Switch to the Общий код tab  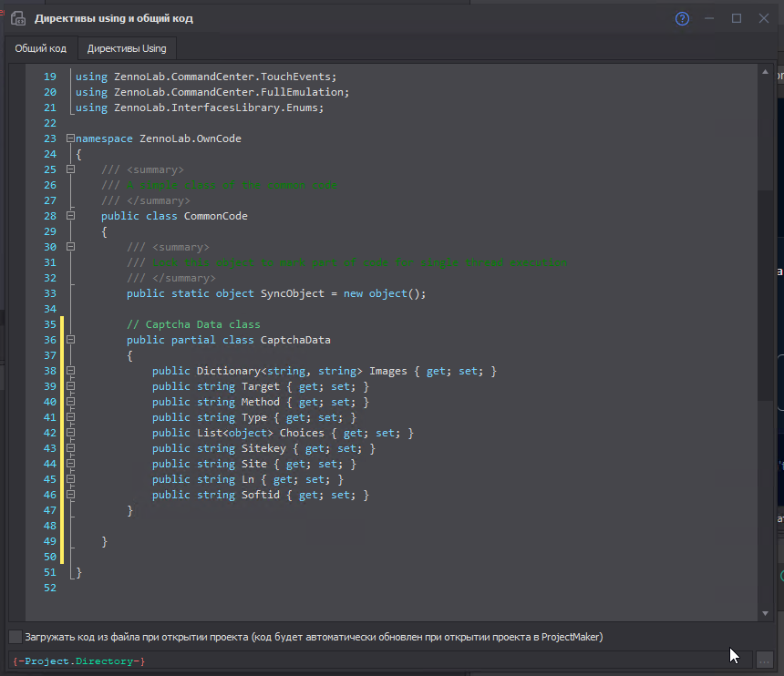[40, 48]
